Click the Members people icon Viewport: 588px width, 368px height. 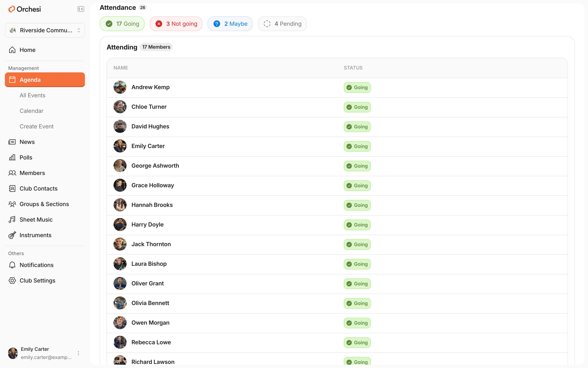[12, 173]
